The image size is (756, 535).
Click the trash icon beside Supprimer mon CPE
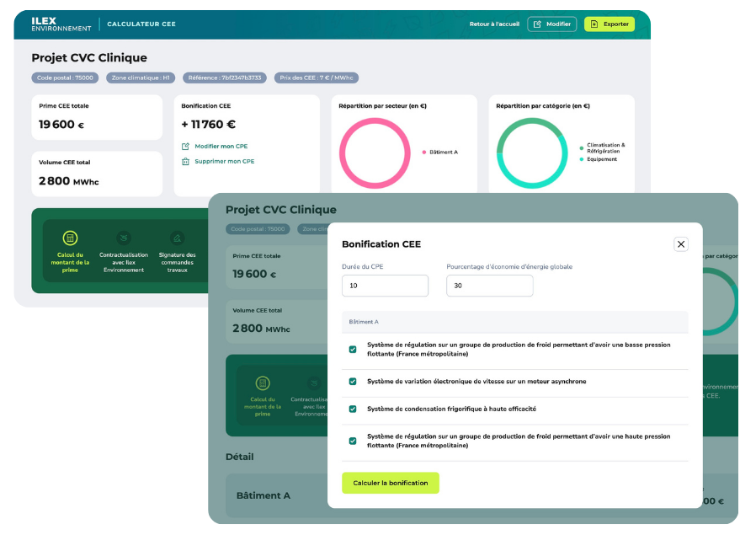185,161
